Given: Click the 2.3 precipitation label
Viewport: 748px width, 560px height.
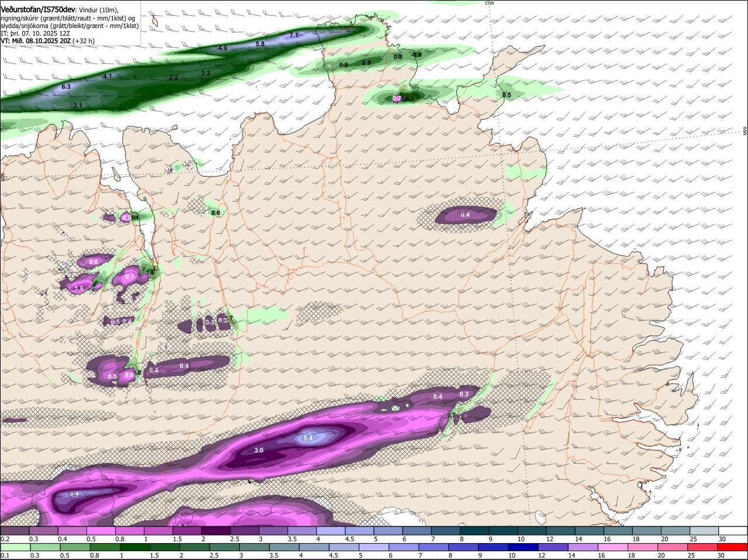Looking at the screenshot, I should (x=206, y=73).
